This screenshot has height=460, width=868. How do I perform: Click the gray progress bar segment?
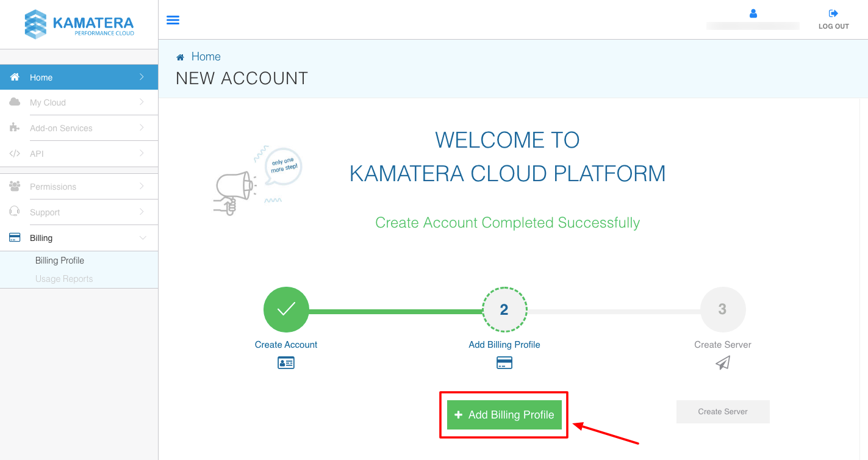click(x=614, y=312)
